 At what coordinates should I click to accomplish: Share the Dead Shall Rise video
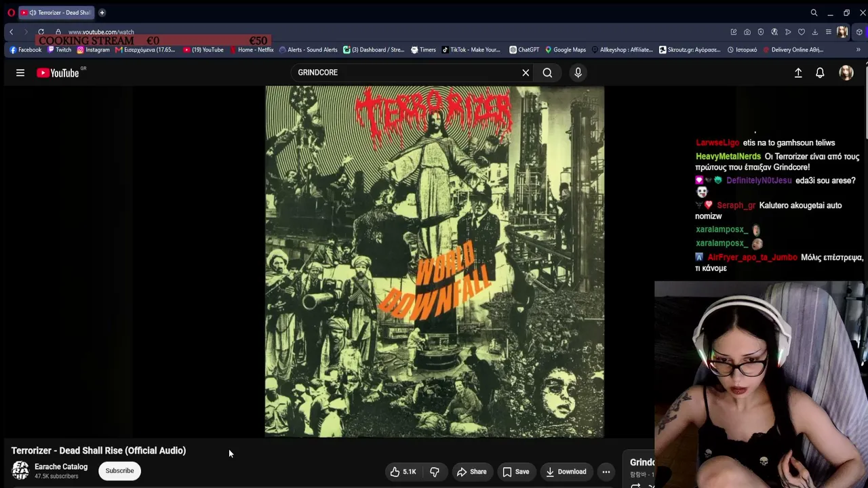point(471,472)
